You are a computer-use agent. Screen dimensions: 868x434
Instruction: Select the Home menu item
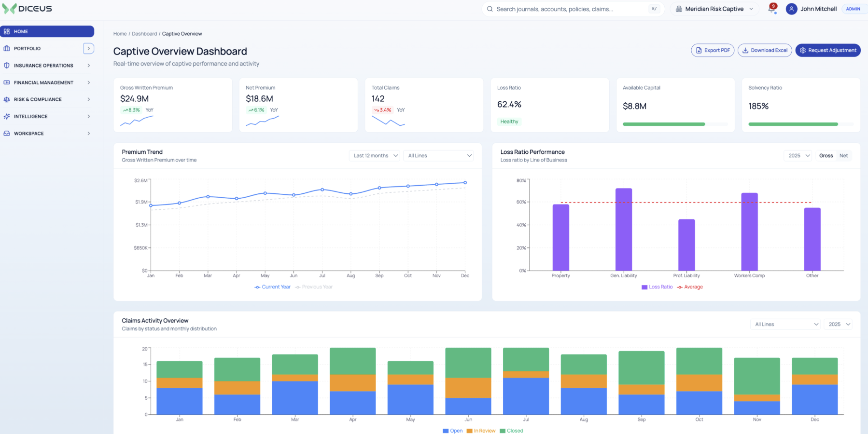[47, 31]
